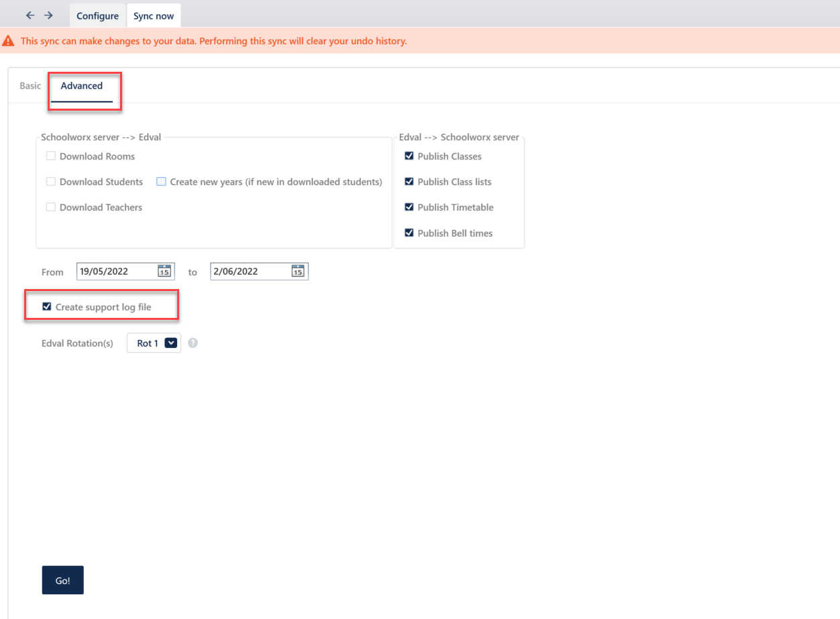This screenshot has width=840, height=619.
Task: Uncheck Publish Bell times
Action: coord(409,233)
